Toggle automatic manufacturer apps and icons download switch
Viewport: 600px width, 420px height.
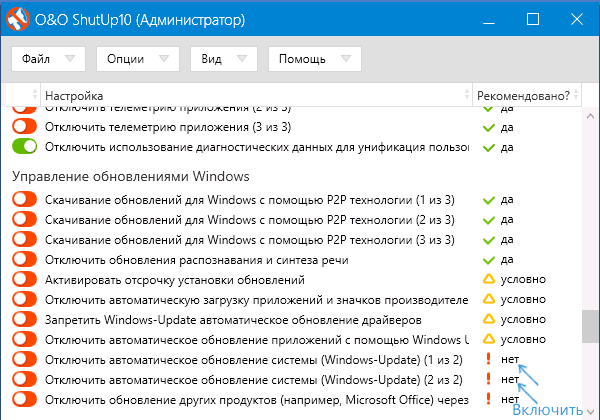24,299
